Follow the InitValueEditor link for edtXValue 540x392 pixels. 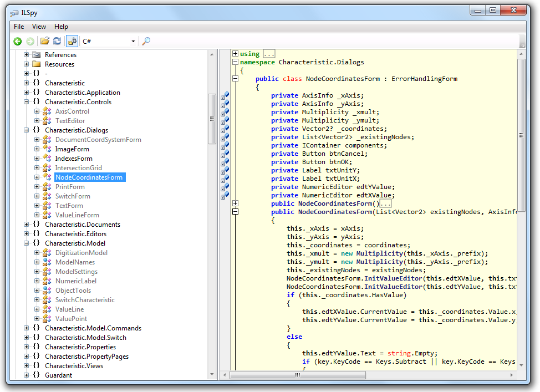[x=393, y=278]
